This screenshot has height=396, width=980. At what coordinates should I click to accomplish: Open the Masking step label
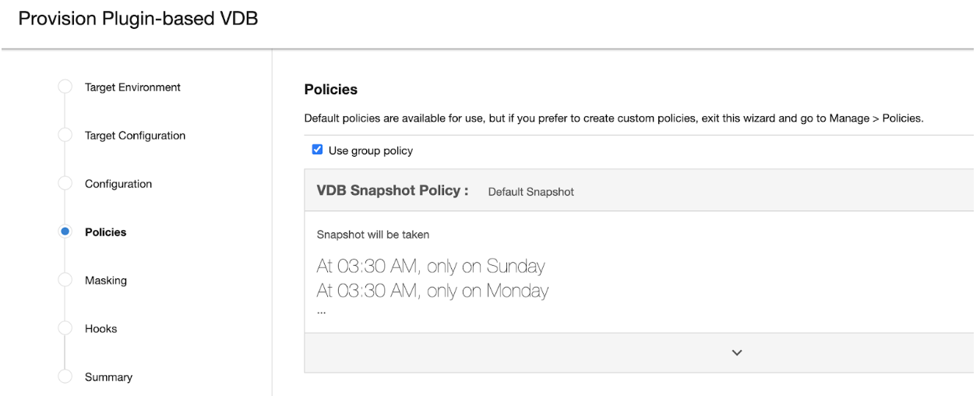tap(106, 281)
